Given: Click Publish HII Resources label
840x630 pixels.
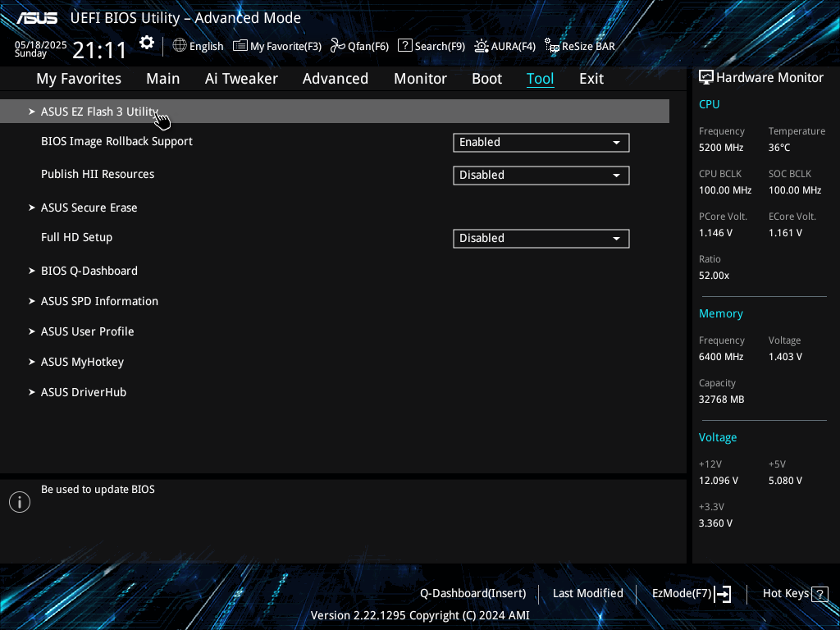Looking at the screenshot, I should click(x=98, y=174).
